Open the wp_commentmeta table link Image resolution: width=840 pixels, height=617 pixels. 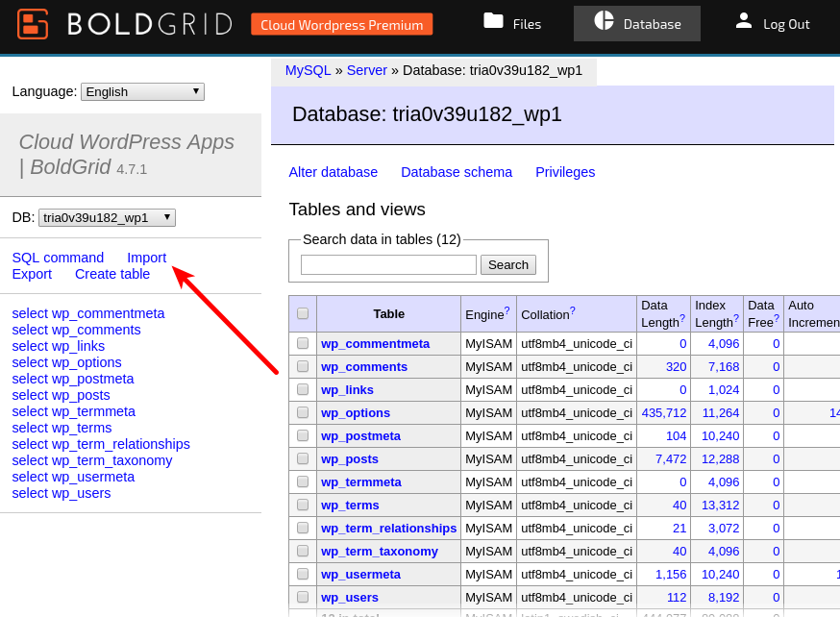pyautogui.click(x=375, y=344)
